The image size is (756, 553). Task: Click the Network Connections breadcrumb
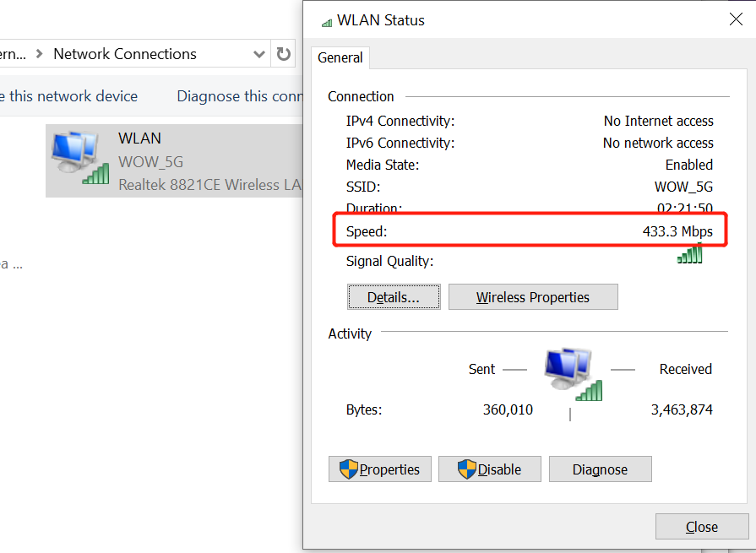point(125,54)
